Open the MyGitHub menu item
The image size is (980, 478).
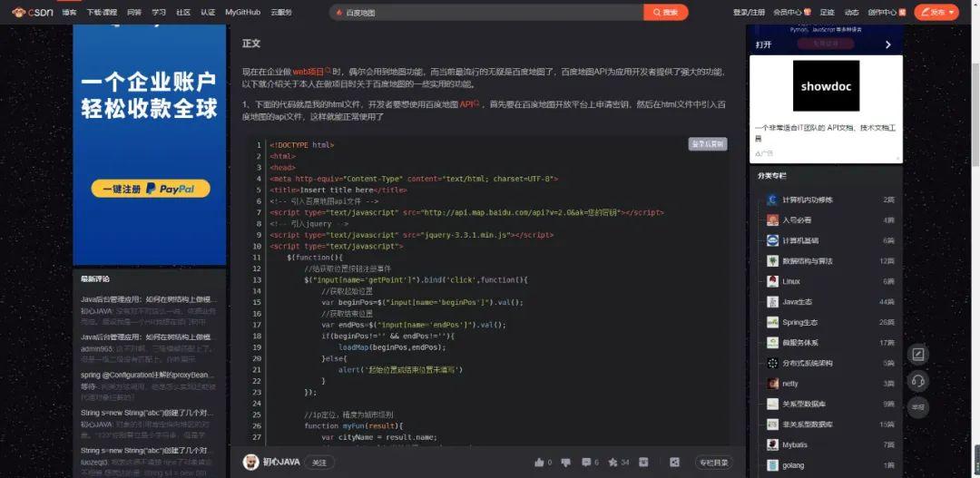240,12
